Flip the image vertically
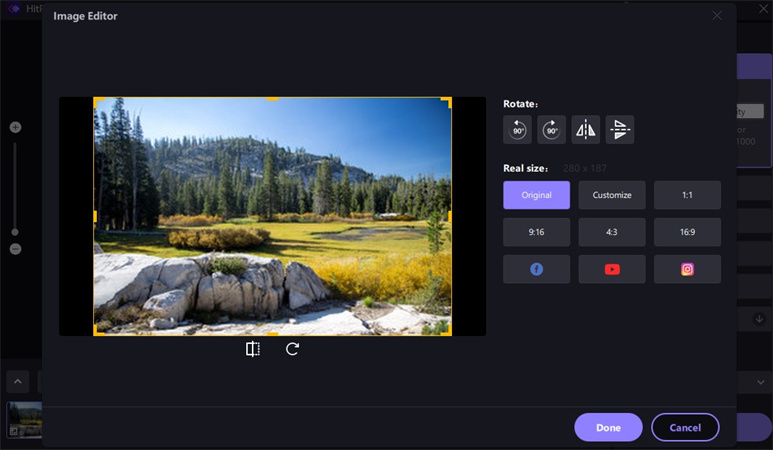 [620, 130]
